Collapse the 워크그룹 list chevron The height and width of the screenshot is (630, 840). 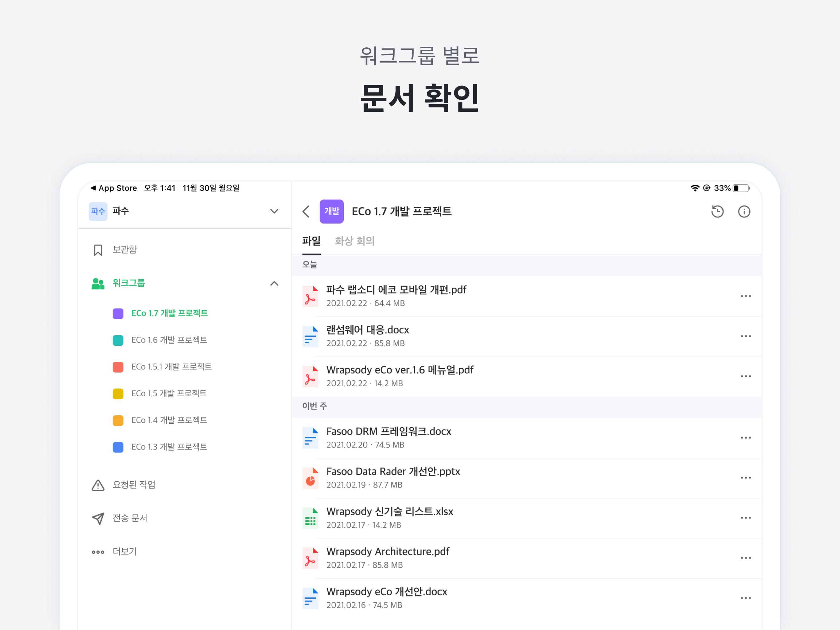(274, 283)
